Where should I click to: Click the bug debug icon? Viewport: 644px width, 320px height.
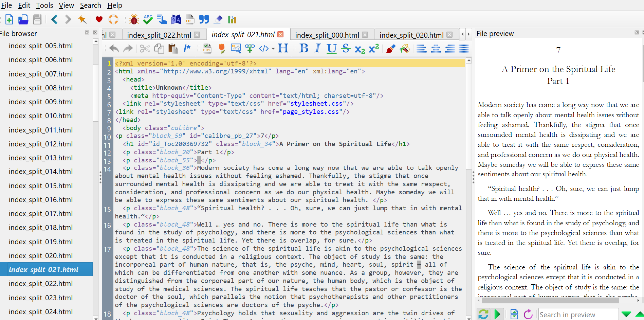134,19
